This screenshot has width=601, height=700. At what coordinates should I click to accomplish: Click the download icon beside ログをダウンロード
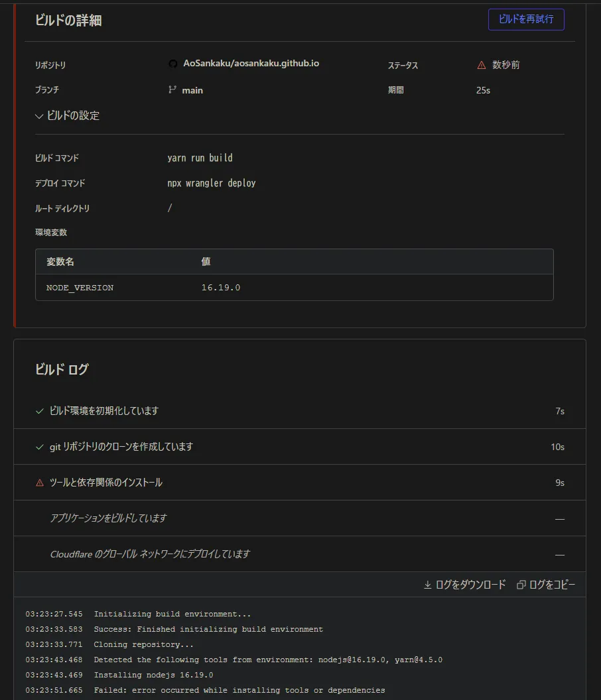tap(427, 584)
